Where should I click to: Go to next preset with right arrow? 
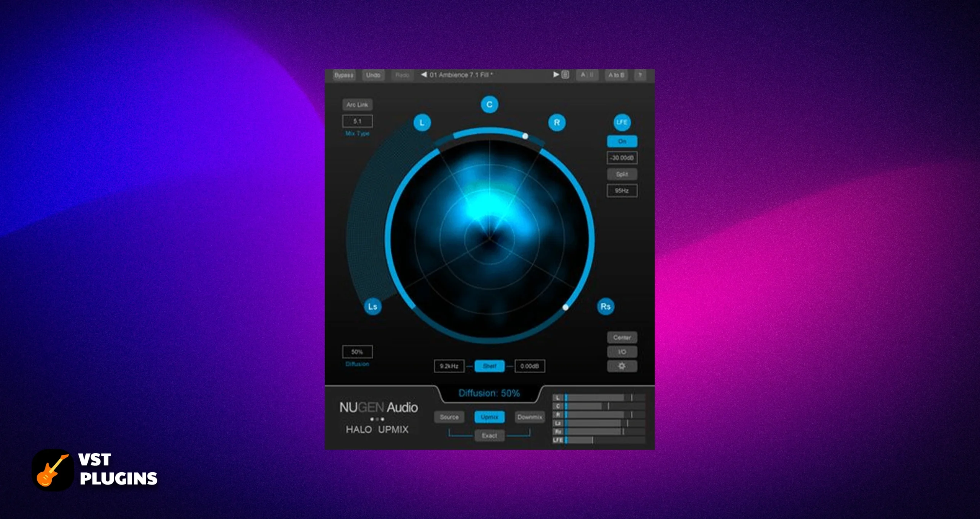[x=556, y=75]
